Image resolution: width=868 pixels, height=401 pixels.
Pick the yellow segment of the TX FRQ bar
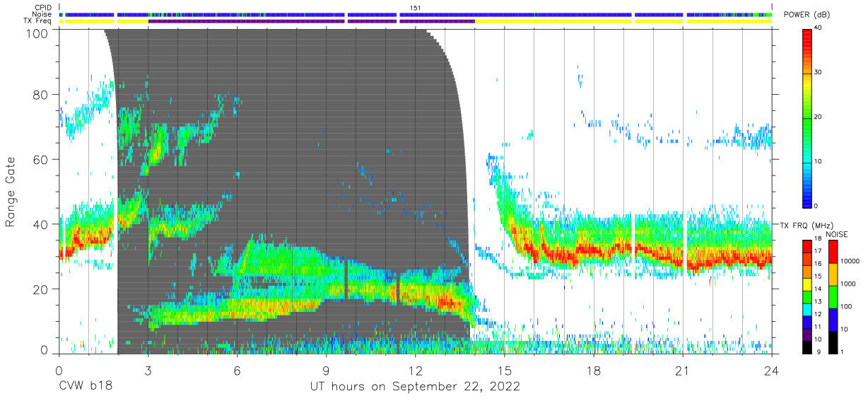pos(807,284)
